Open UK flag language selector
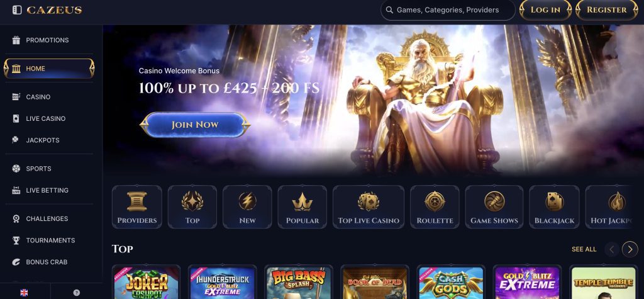Screen dimensions: 644x299 pos(25,293)
